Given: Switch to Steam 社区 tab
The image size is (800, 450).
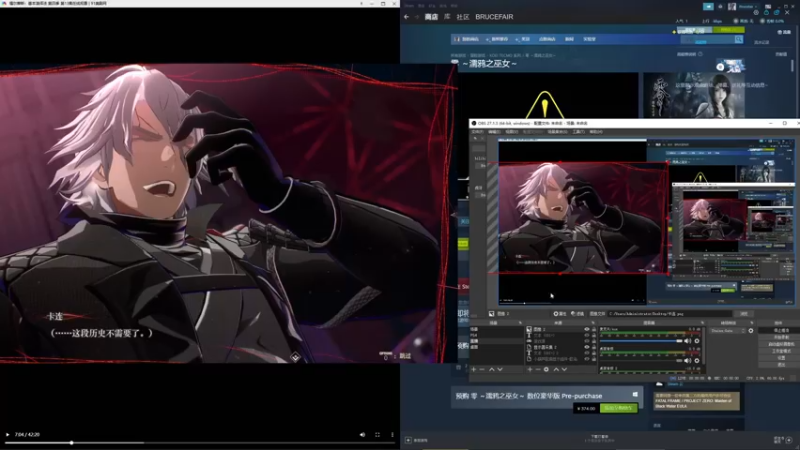Looking at the screenshot, I should [463, 17].
